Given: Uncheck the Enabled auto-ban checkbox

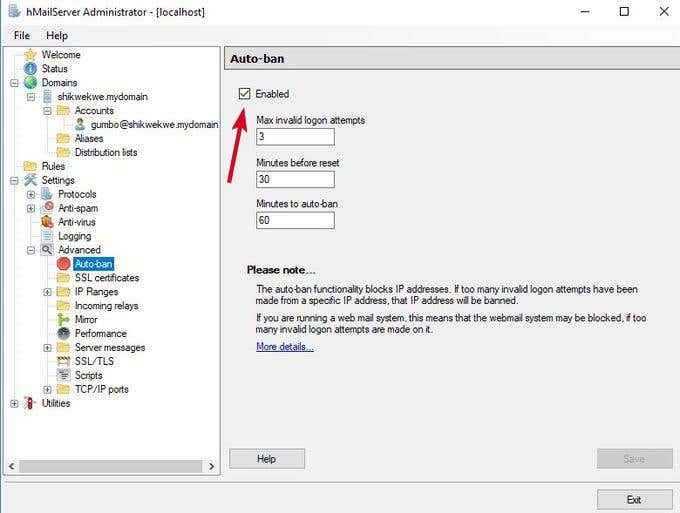Looking at the screenshot, I should 245,94.
